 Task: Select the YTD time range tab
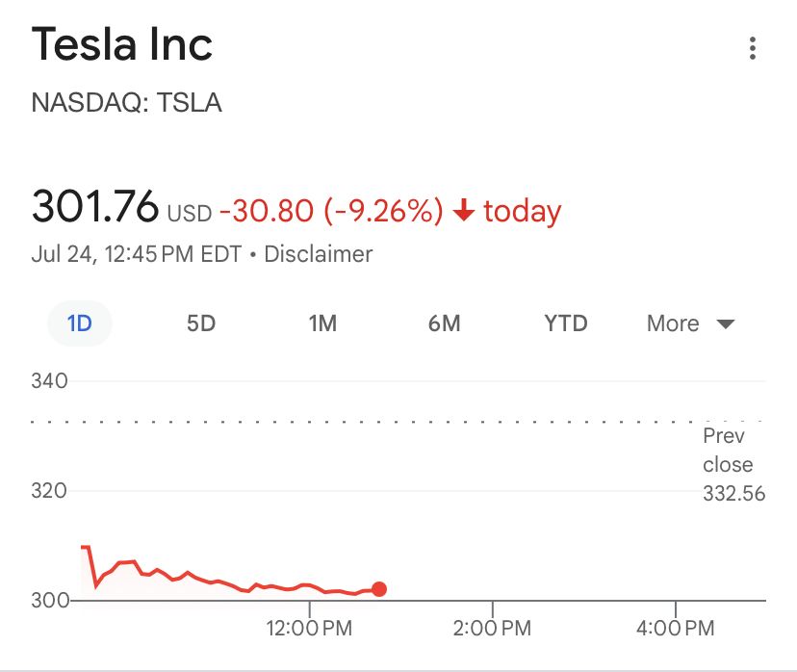566,323
